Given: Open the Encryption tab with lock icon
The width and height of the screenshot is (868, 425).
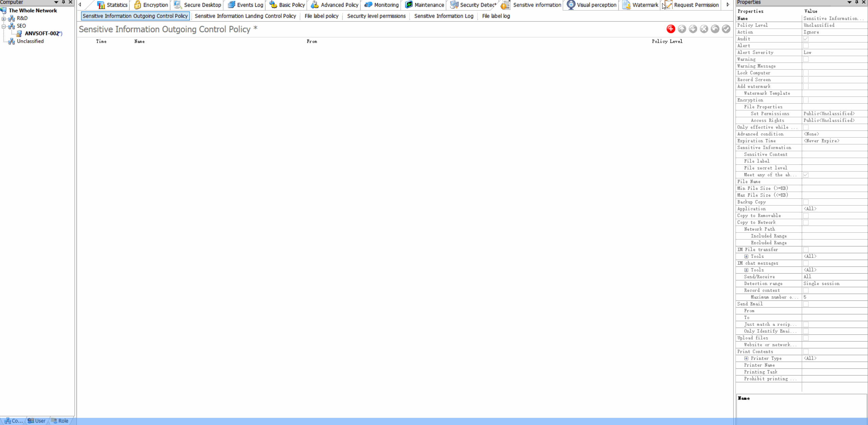Looking at the screenshot, I should pos(151,5).
